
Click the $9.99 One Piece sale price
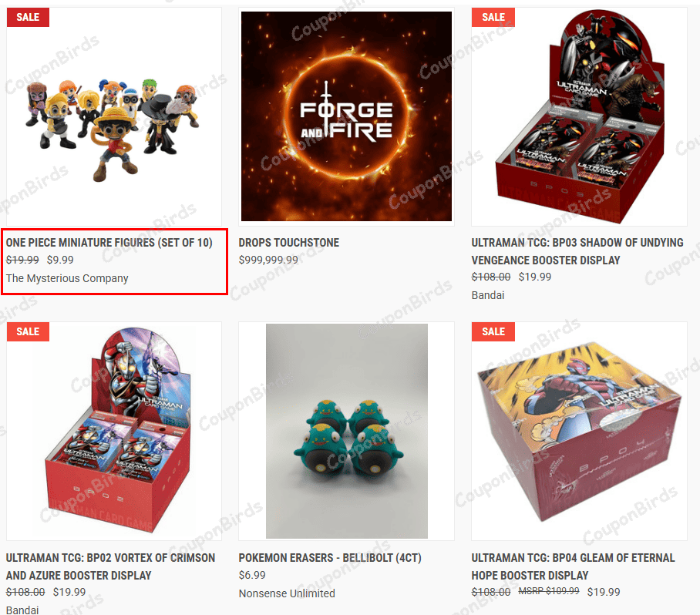tap(60, 260)
